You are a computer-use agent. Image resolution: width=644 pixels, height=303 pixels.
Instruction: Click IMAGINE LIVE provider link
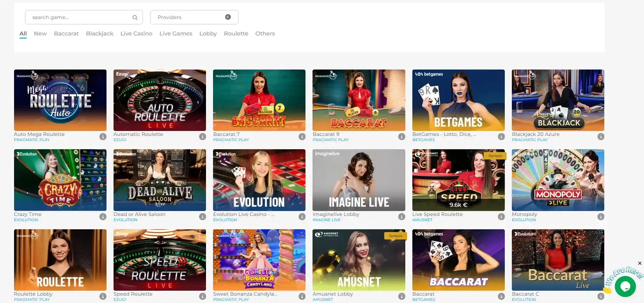pyautogui.click(x=327, y=220)
